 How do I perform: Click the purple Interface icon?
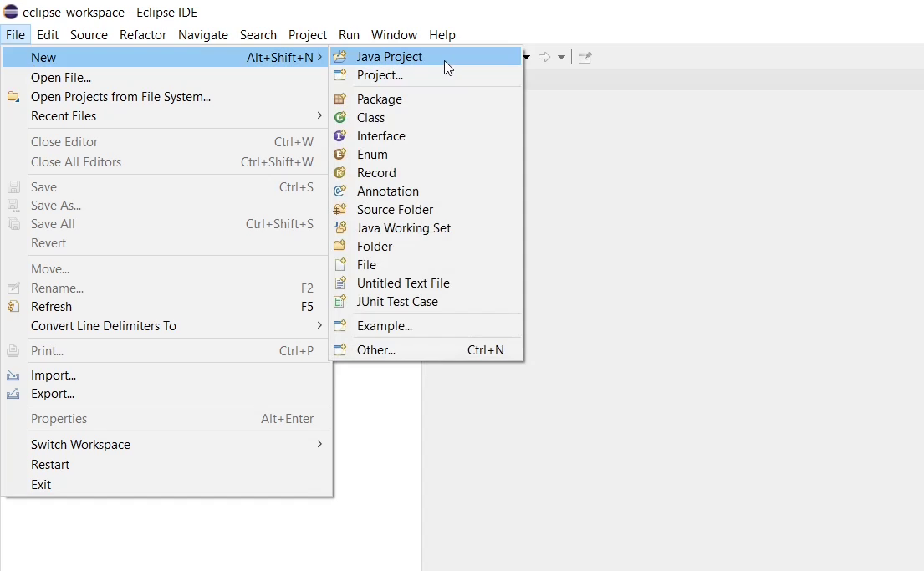[x=340, y=135]
